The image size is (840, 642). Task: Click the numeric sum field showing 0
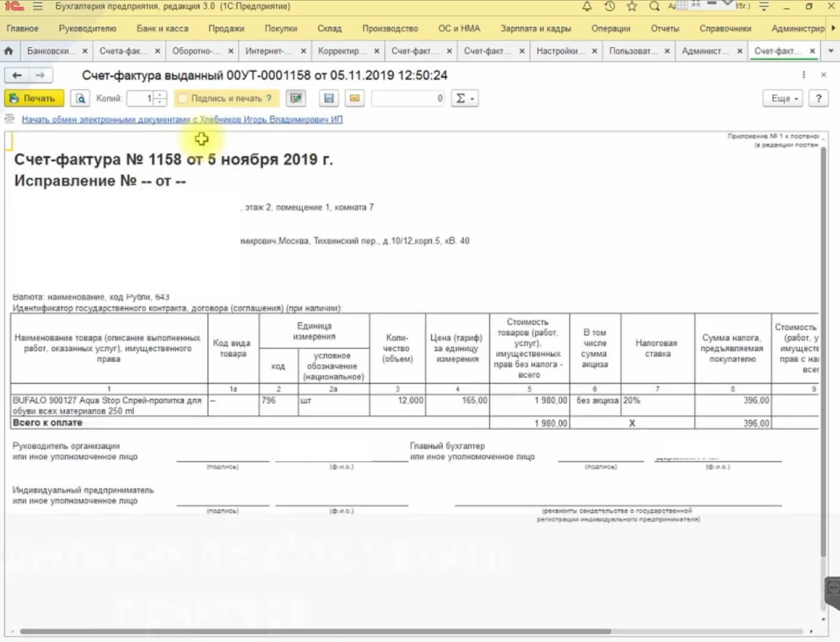pyautogui.click(x=408, y=98)
